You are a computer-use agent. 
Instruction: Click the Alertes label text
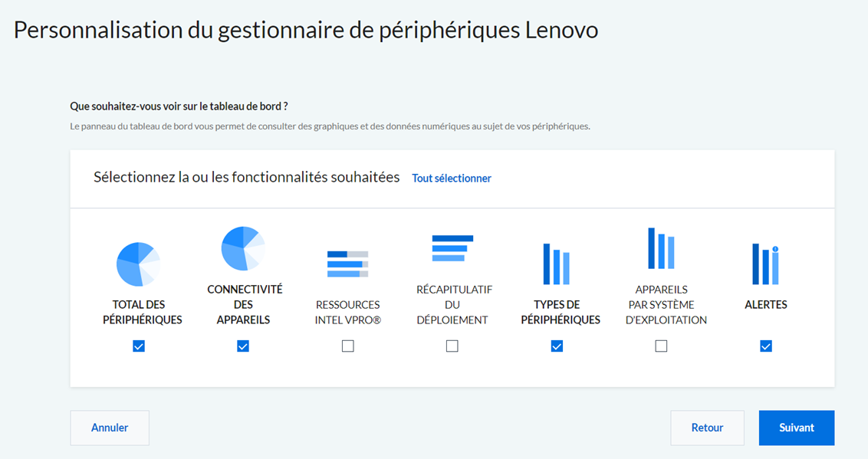click(x=765, y=305)
